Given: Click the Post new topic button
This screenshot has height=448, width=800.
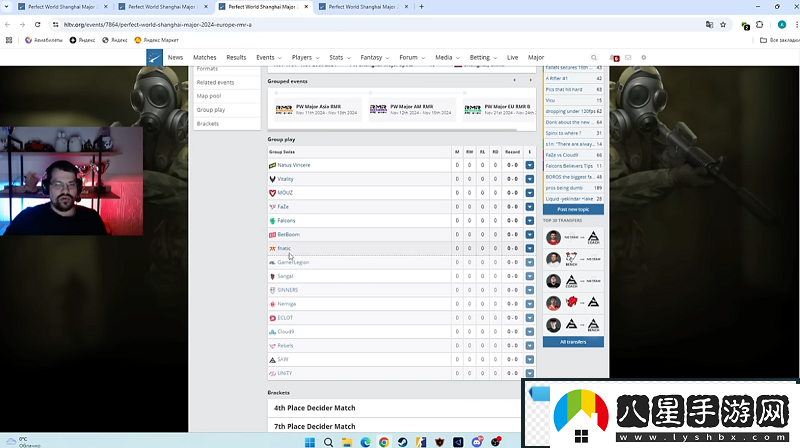Looking at the screenshot, I should click(573, 209).
